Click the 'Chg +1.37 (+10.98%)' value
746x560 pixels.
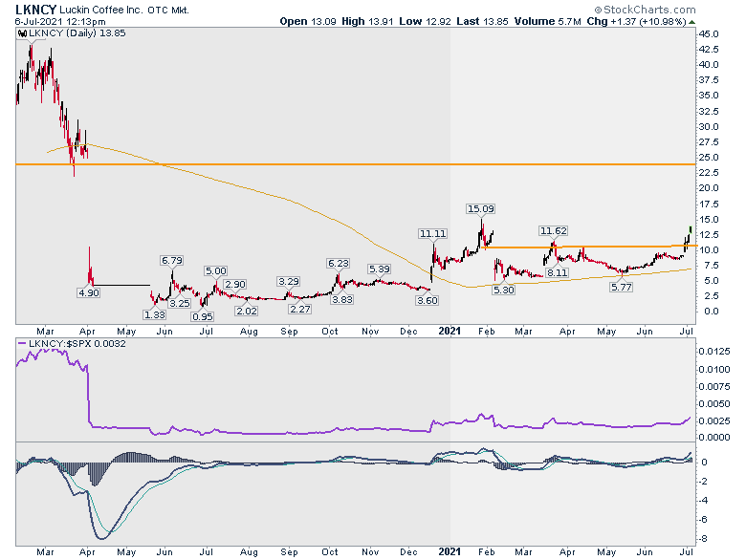(637, 21)
